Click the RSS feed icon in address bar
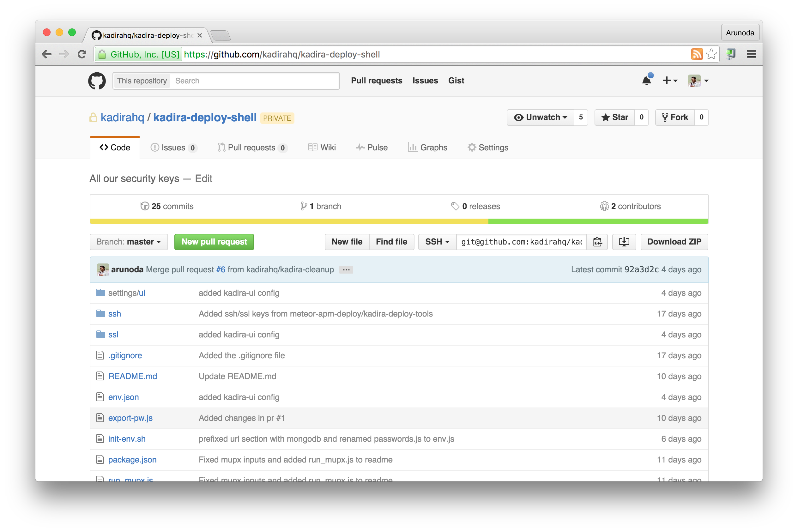Viewport: 798px width, 532px height. click(697, 54)
